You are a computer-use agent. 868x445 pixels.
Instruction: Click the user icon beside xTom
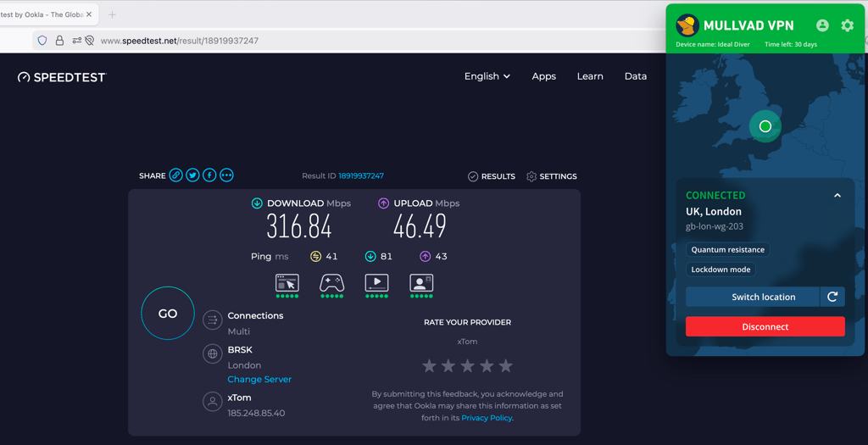pos(213,402)
